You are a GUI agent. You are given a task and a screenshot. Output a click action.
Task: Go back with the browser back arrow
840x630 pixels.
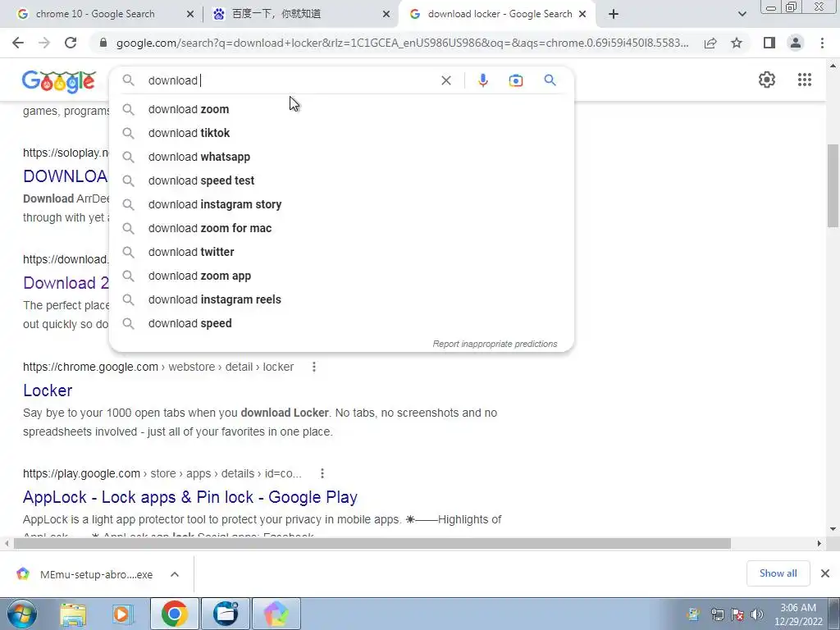[x=18, y=43]
